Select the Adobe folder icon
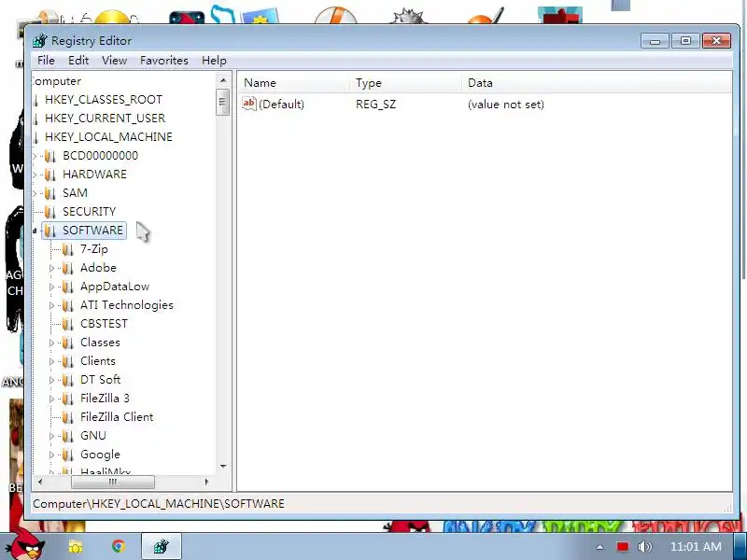The image size is (747, 560). (x=67, y=268)
